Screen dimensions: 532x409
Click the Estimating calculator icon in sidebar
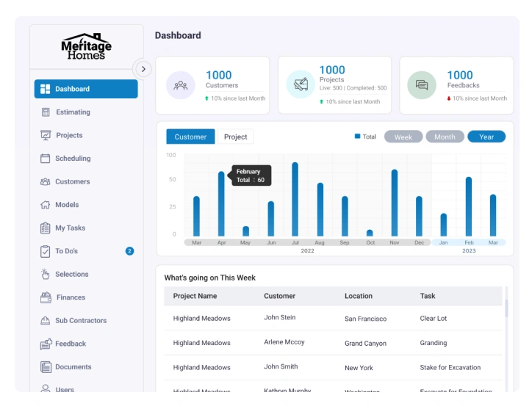tap(46, 112)
